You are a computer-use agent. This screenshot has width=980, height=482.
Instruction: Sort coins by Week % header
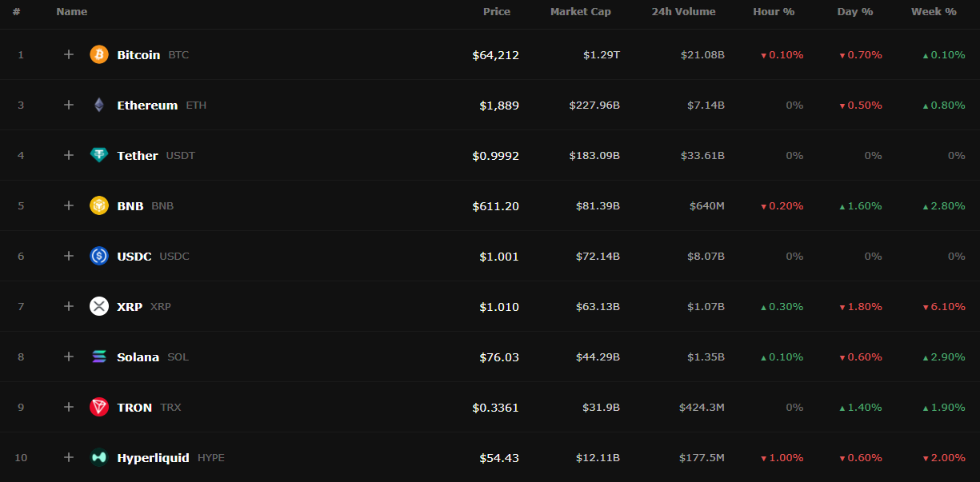[934, 12]
